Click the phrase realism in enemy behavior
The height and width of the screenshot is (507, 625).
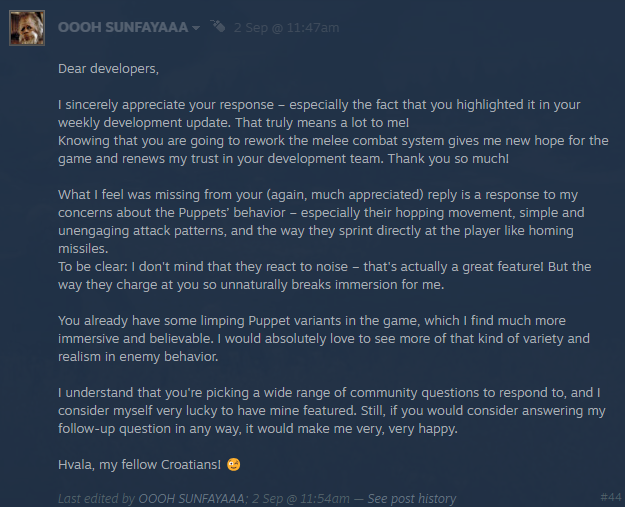pyautogui.click(x=138, y=356)
